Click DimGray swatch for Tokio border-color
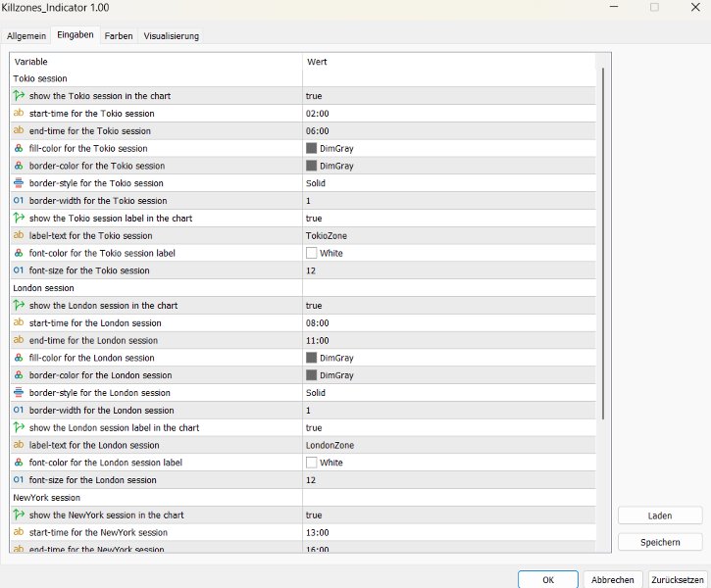The width and height of the screenshot is (711, 588). (x=311, y=166)
